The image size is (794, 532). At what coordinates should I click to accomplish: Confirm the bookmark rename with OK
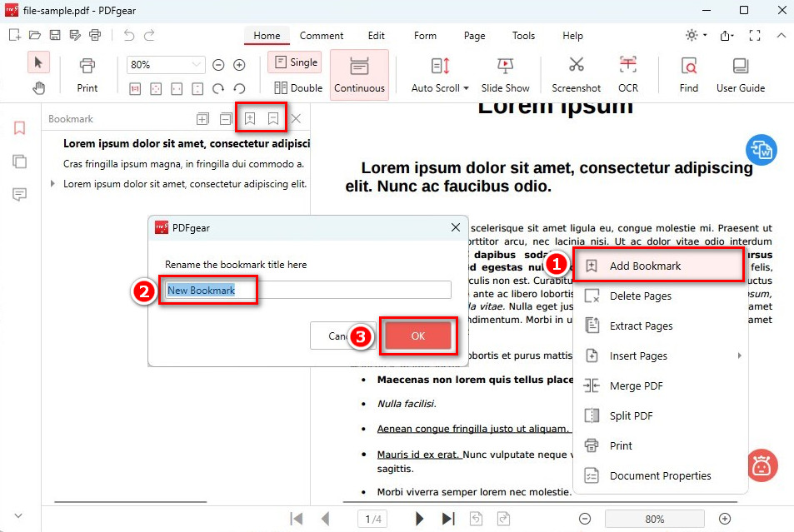tap(418, 336)
